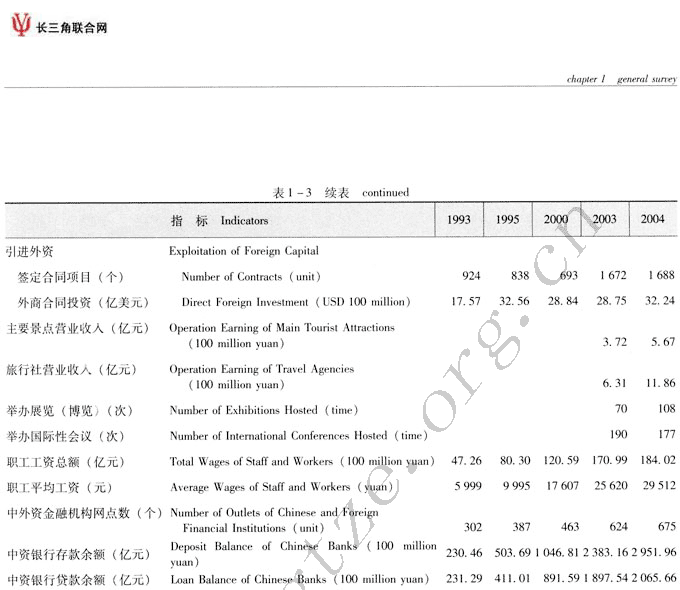
Task: Click Total Wages of Staff and Workers label
Action: (302, 461)
